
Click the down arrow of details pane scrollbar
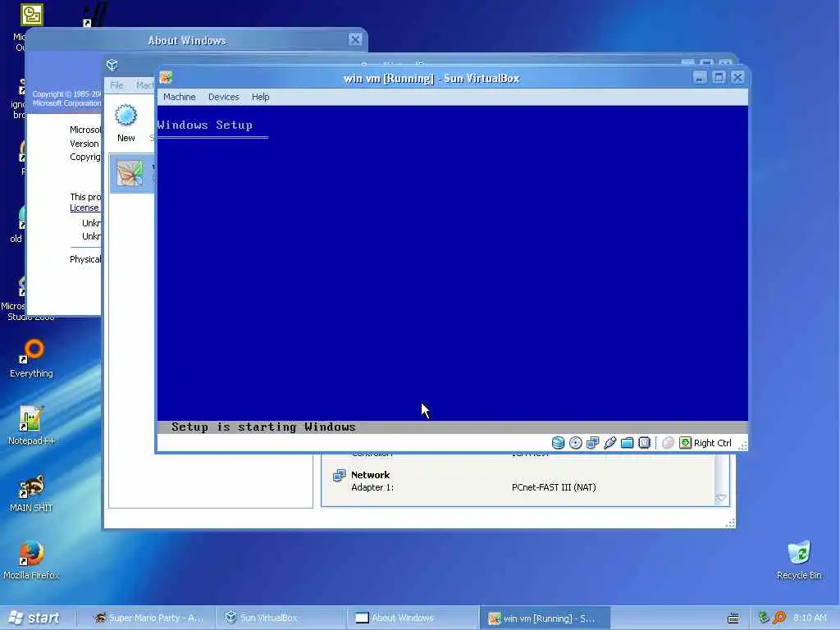(721, 498)
